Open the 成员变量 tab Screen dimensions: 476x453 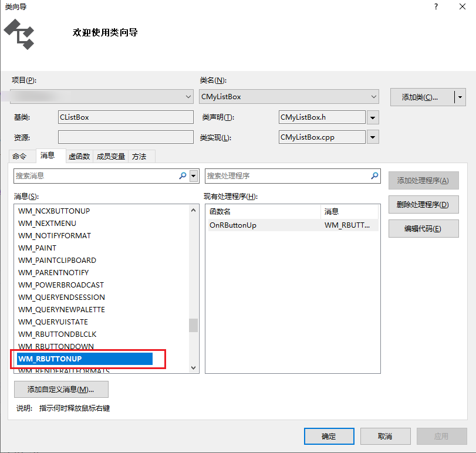(x=111, y=156)
